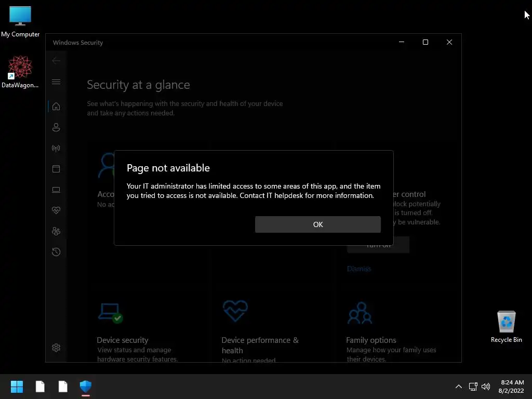
Task: Open Settings gear in Windows Security sidebar
Action: tap(56, 348)
